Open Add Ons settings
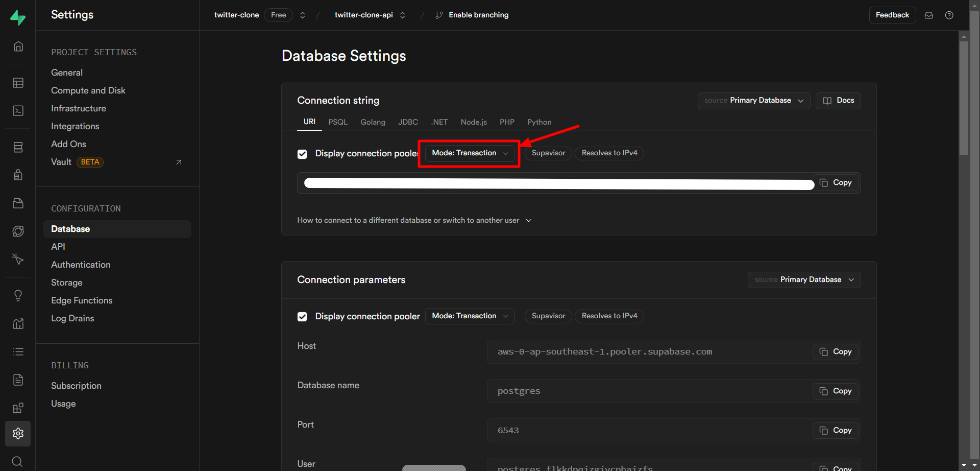 68,144
